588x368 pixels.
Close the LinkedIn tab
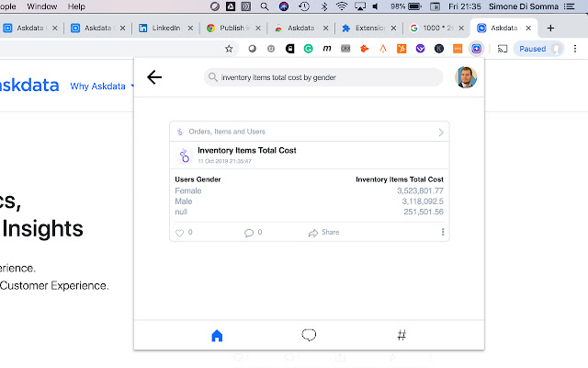pyautogui.click(x=190, y=28)
